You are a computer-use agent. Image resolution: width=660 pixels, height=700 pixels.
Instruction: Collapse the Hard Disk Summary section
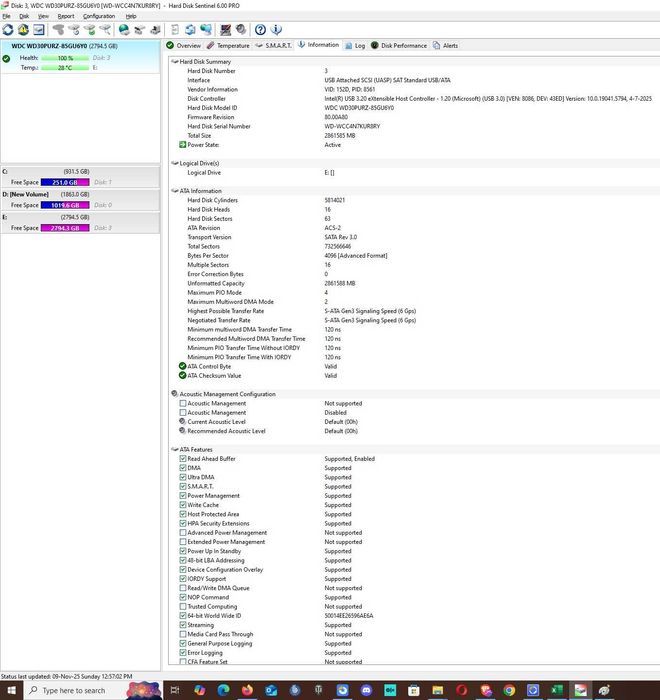coord(175,62)
